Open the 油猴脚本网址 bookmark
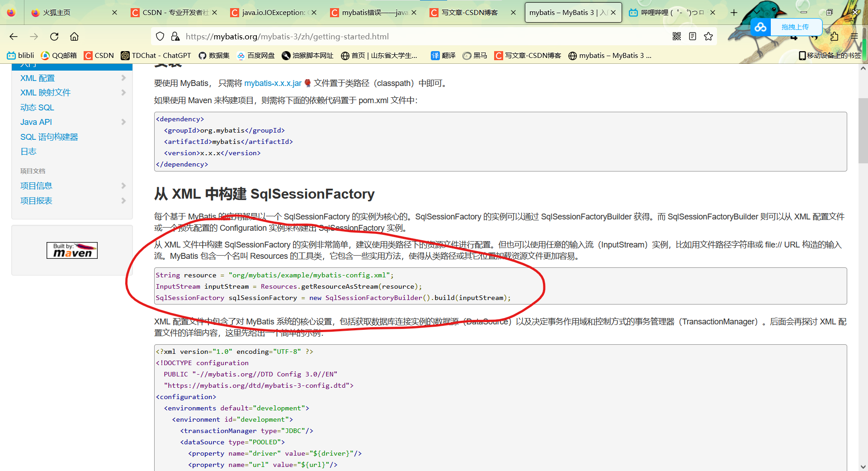The image size is (868, 471). coord(307,56)
